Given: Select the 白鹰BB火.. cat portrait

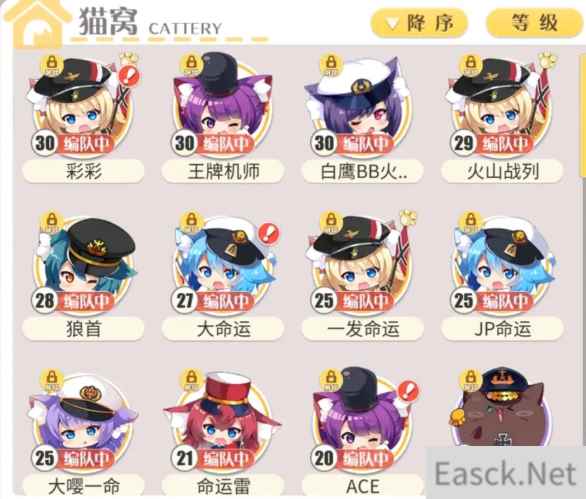Looking at the screenshot, I should [x=362, y=105].
